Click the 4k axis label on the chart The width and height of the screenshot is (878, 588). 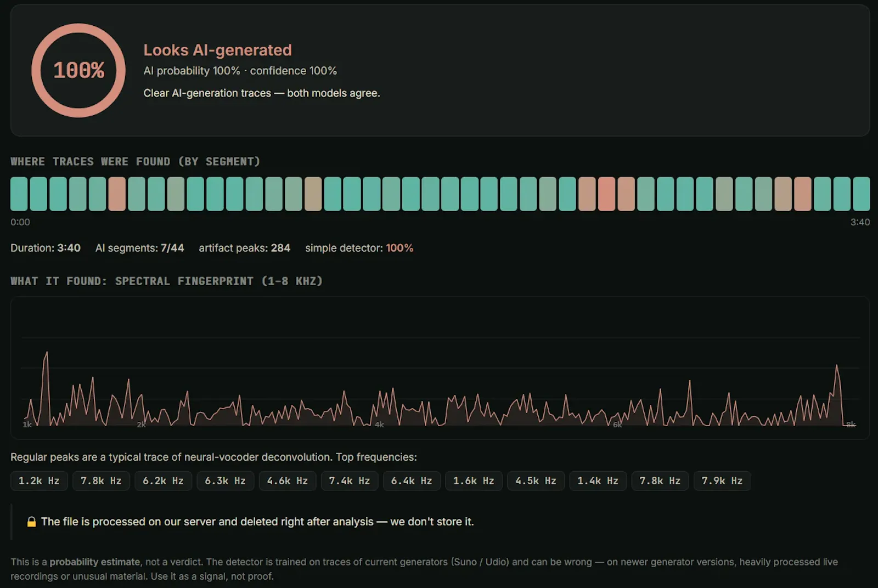[379, 425]
